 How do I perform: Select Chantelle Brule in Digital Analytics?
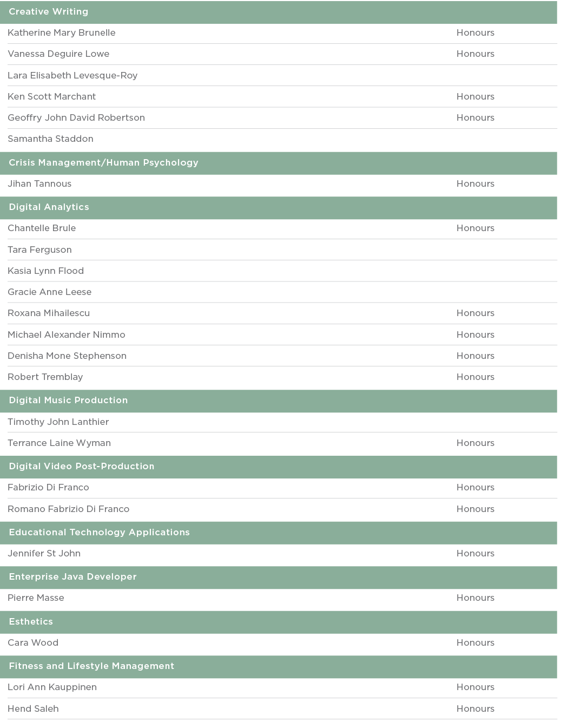click(42, 228)
